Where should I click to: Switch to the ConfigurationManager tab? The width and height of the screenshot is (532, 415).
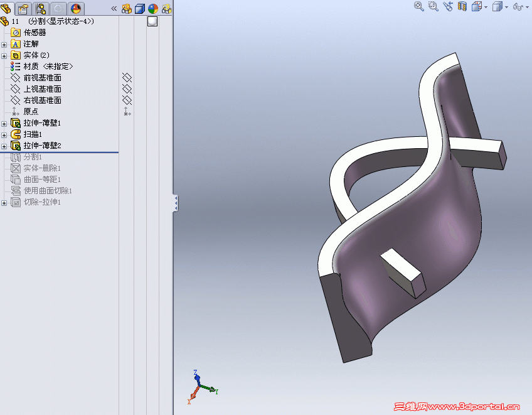click(x=41, y=9)
